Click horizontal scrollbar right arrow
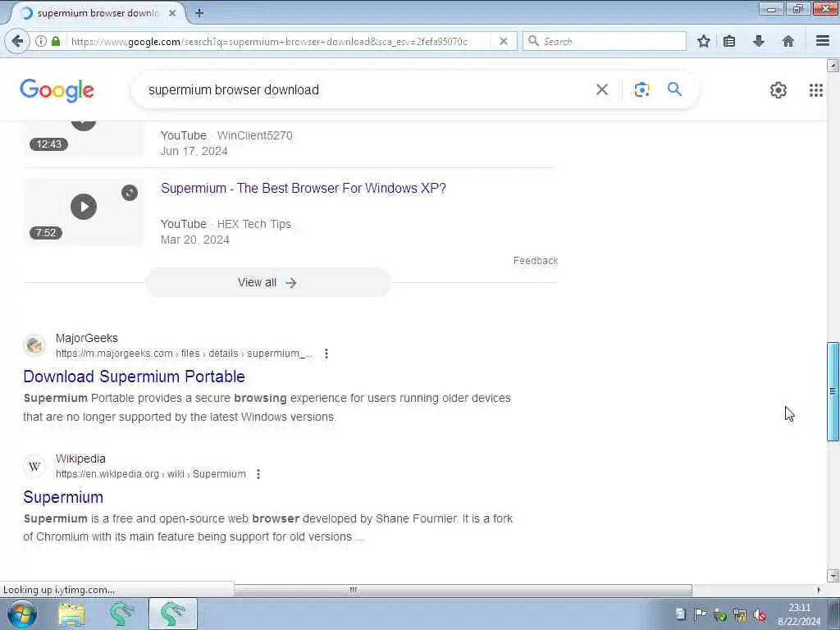The image size is (840, 630). [819, 590]
